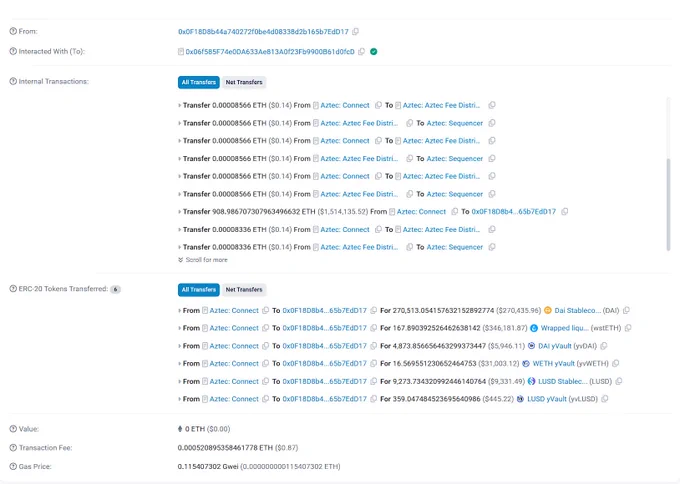The width and height of the screenshot is (680, 484).
Task: Click the LUSD Stablecoin token logo
Action: (531, 381)
